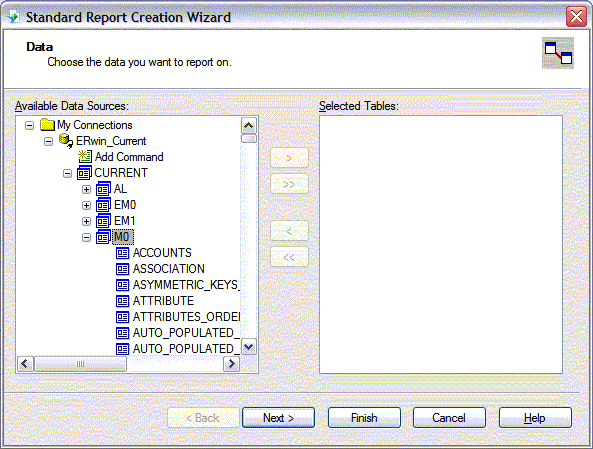This screenshot has width=593, height=449.
Task: Click the Add Command icon
Action: [x=85, y=157]
